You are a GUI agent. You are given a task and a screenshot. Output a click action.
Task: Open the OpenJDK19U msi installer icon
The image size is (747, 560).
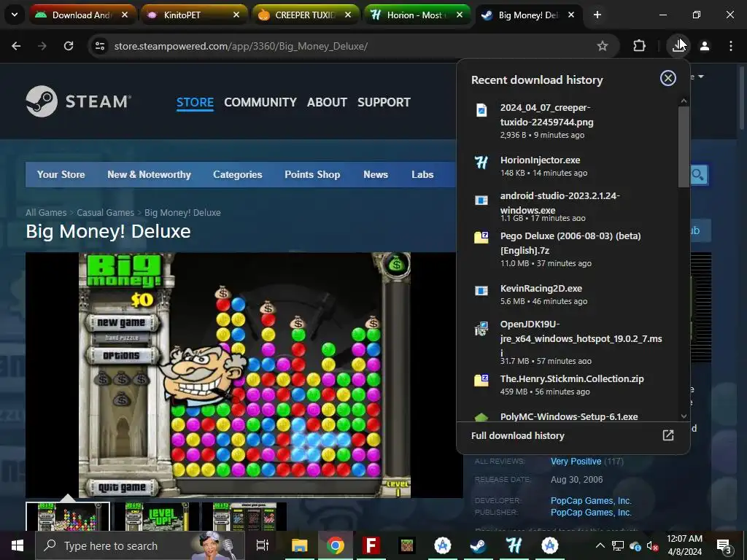point(481,329)
